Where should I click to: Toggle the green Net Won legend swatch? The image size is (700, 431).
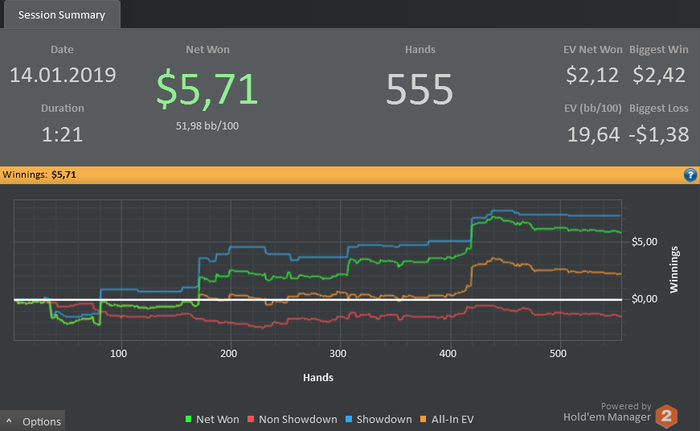[188, 419]
